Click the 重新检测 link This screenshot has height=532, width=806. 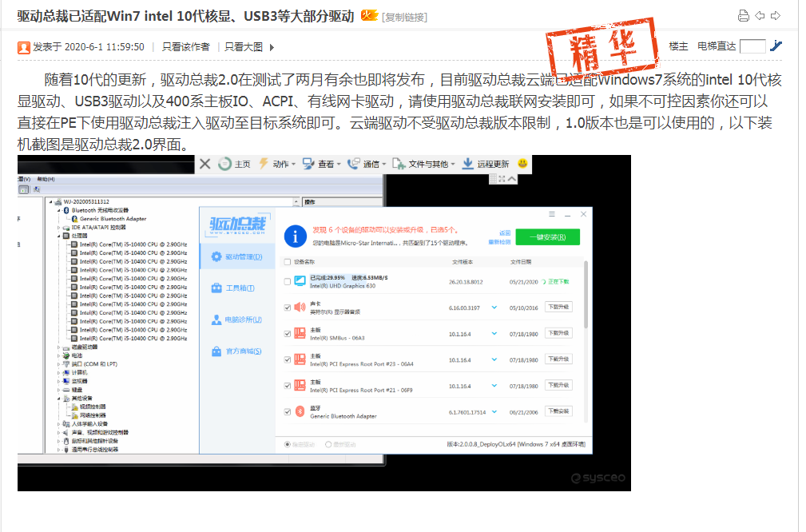[x=500, y=241]
